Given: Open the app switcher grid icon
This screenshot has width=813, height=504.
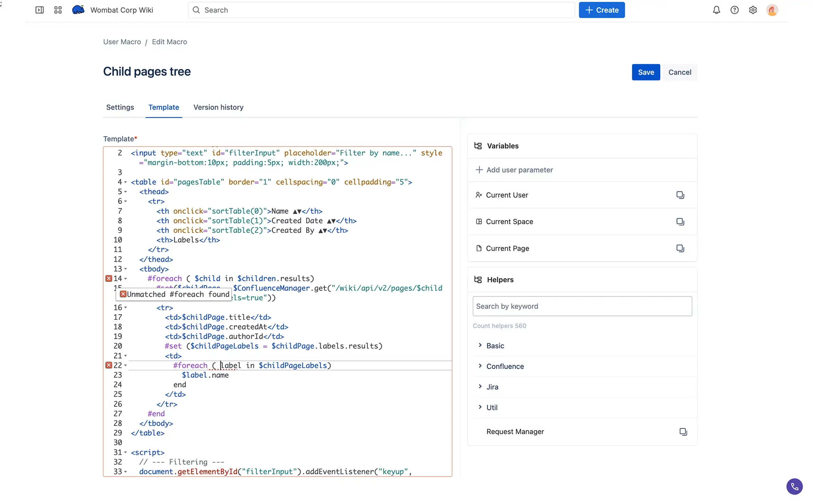Looking at the screenshot, I should (x=58, y=10).
